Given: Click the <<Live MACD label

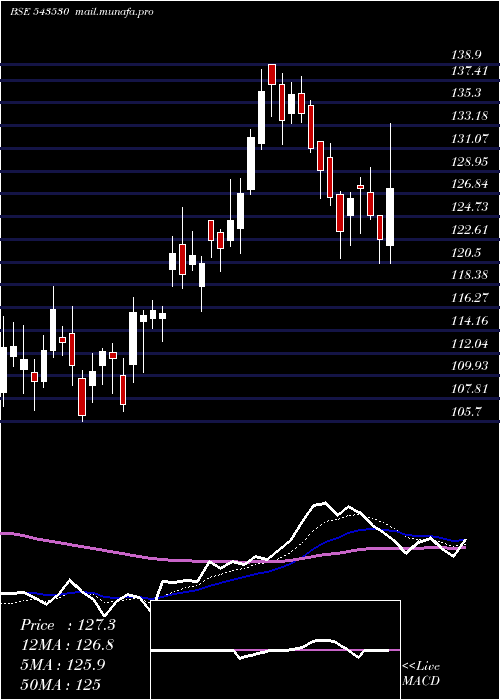Looking at the screenshot, I should [x=421, y=674].
